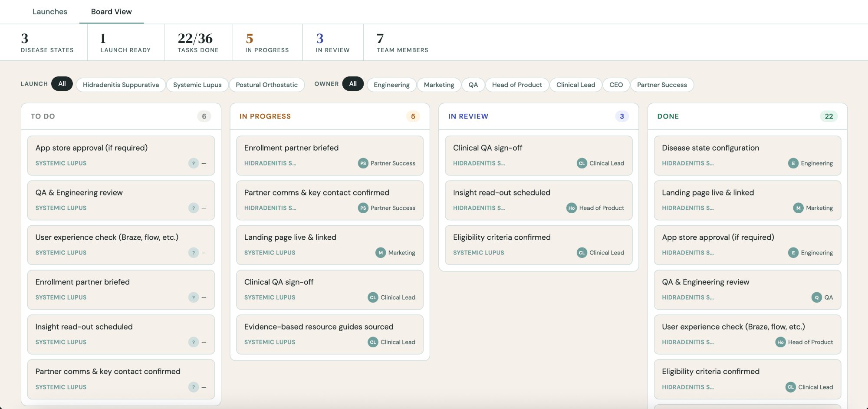Select the Board View tab
868x409 pixels.
pos(111,12)
